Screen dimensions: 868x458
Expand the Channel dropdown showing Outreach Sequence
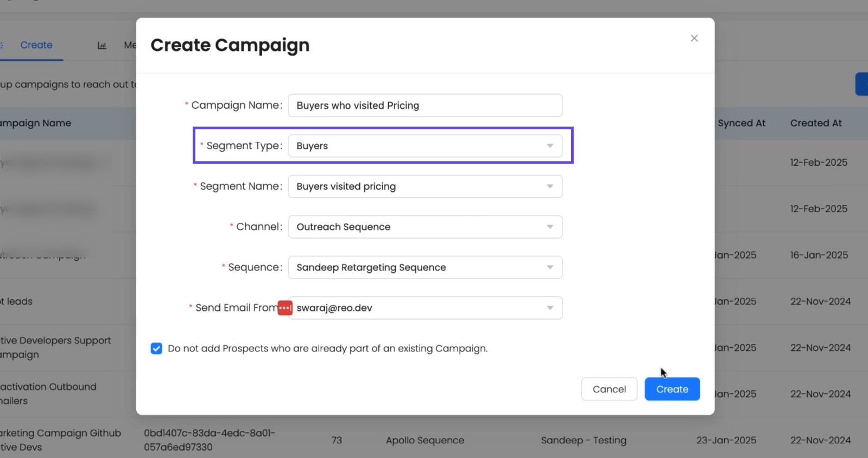click(x=425, y=227)
